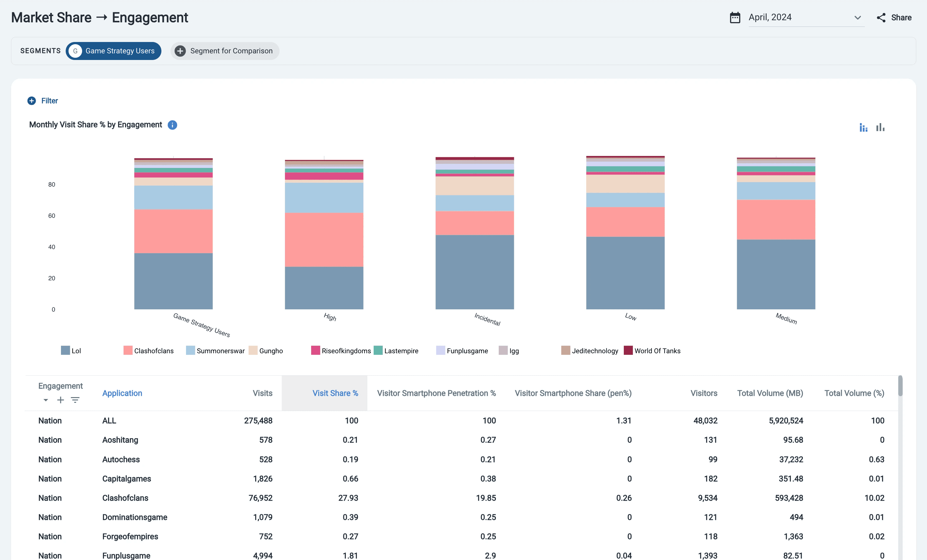Click the plus icon in Segment for Comparison
The width and height of the screenshot is (927, 560).
[180, 51]
